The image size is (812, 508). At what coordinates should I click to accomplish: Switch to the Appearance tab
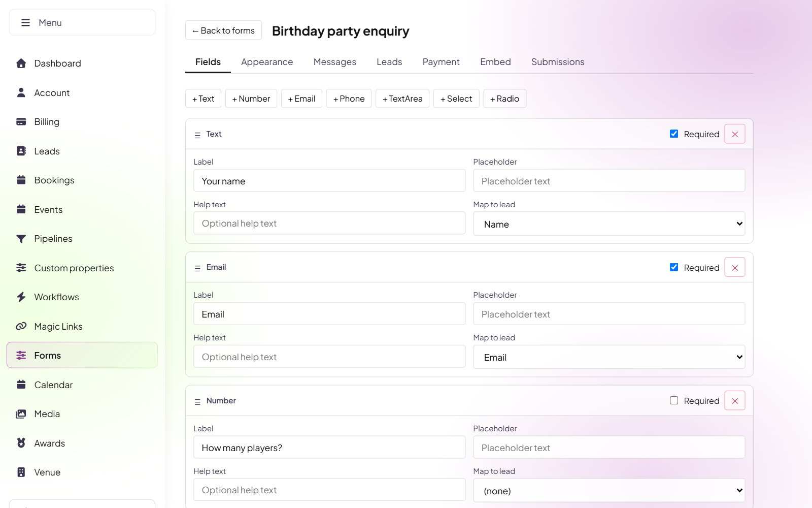tap(267, 62)
